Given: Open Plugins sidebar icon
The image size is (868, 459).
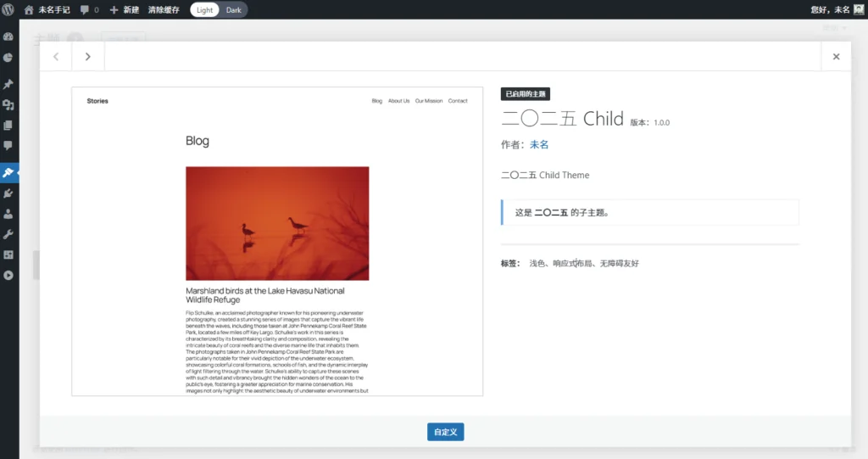Looking at the screenshot, I should coord(8,193).
